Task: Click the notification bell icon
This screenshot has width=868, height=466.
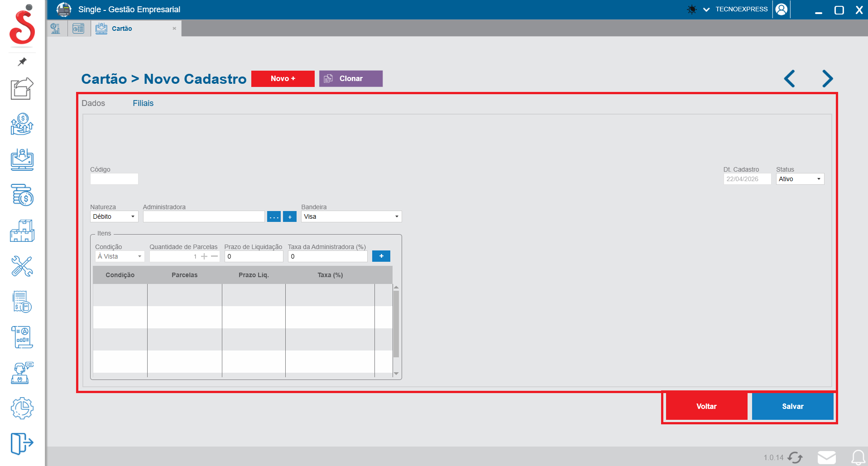Action: click(858, 457)
